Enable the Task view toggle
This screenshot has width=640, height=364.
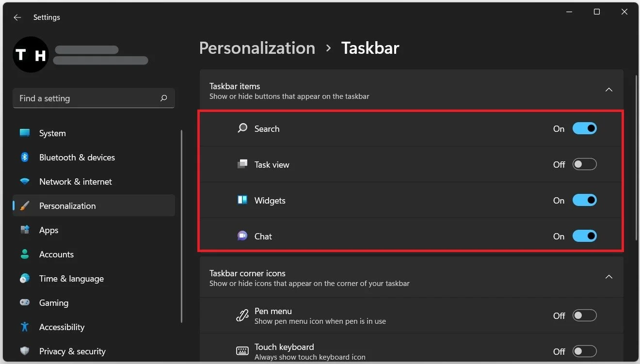point(585,164)
